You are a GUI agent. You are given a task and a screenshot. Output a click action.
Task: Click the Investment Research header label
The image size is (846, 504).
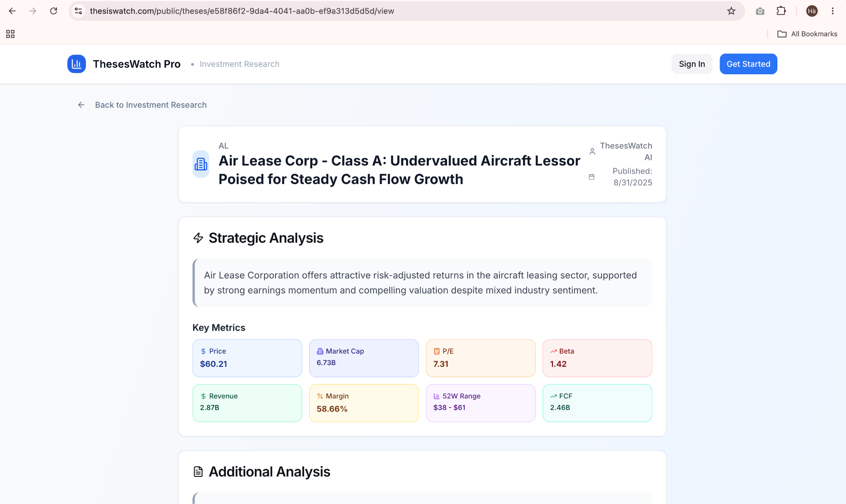240,64
